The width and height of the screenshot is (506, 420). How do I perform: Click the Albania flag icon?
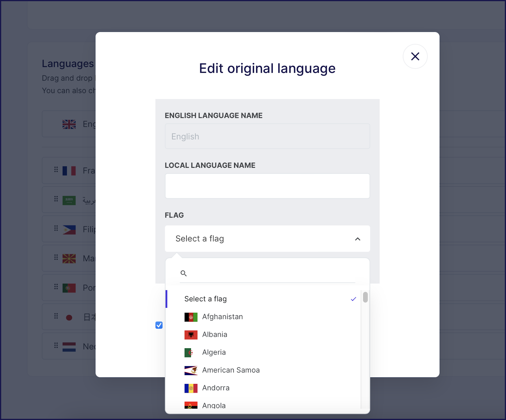(191, 335)
